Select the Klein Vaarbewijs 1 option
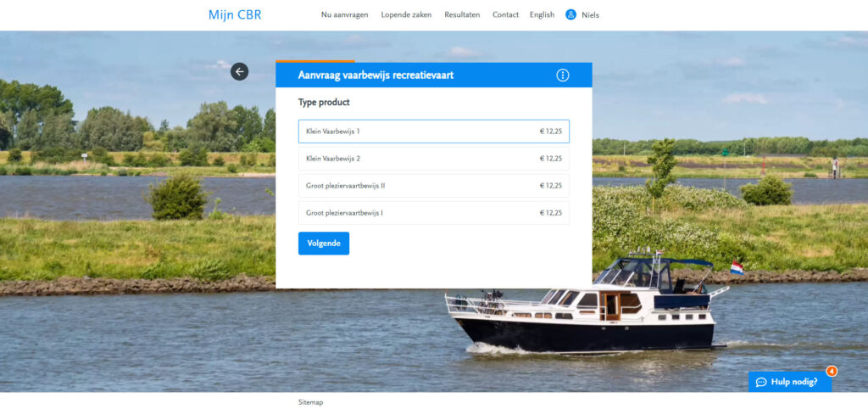Screen dimensions: 868x409 click(433, 132)
